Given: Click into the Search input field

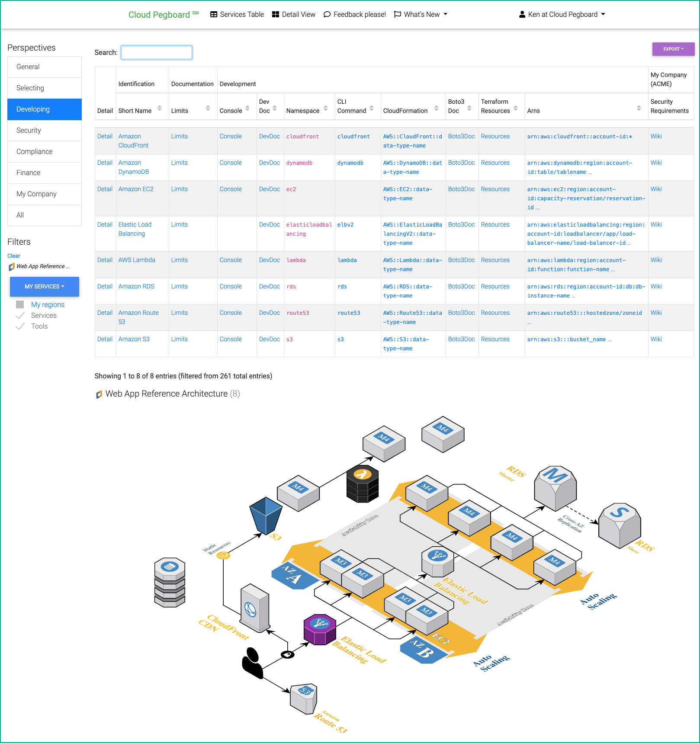Looking at the screenshot, I should click(157, 52).
